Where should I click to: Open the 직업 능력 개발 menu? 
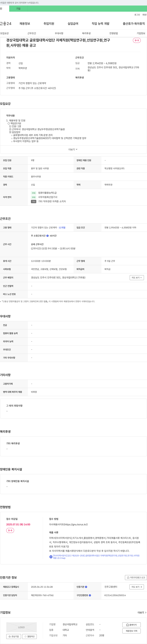point(100,23)
